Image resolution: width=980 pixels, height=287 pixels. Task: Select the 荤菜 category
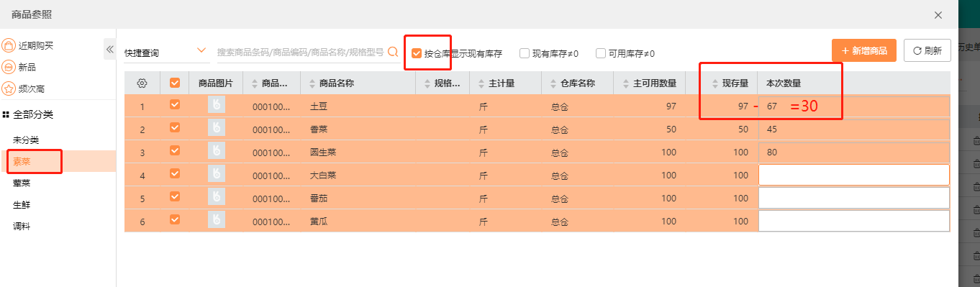click(22, 183)
